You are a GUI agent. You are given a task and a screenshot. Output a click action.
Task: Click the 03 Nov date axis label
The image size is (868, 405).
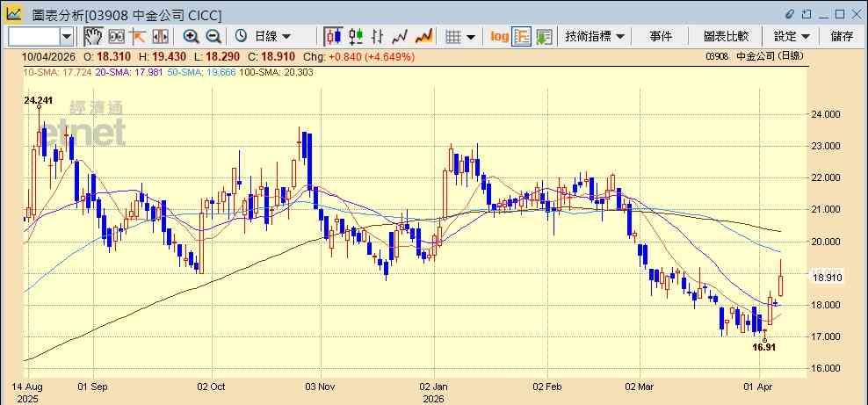coord(321,387)
